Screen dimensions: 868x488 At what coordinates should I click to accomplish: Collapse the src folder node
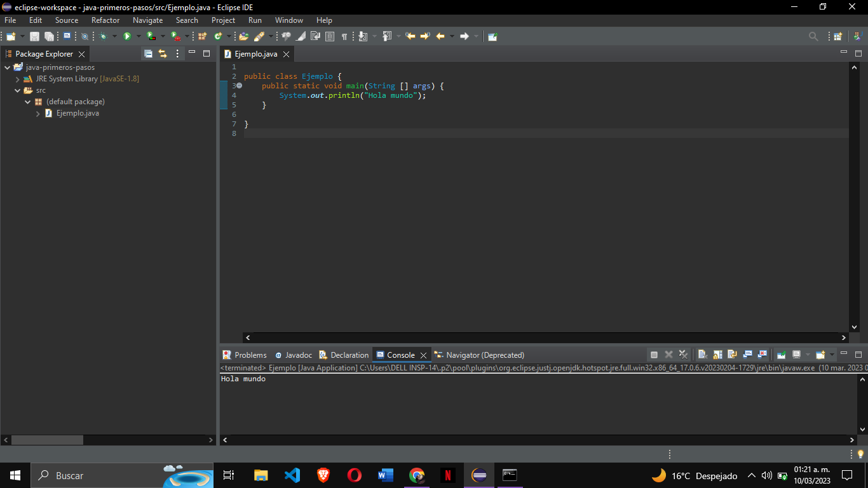18,90
